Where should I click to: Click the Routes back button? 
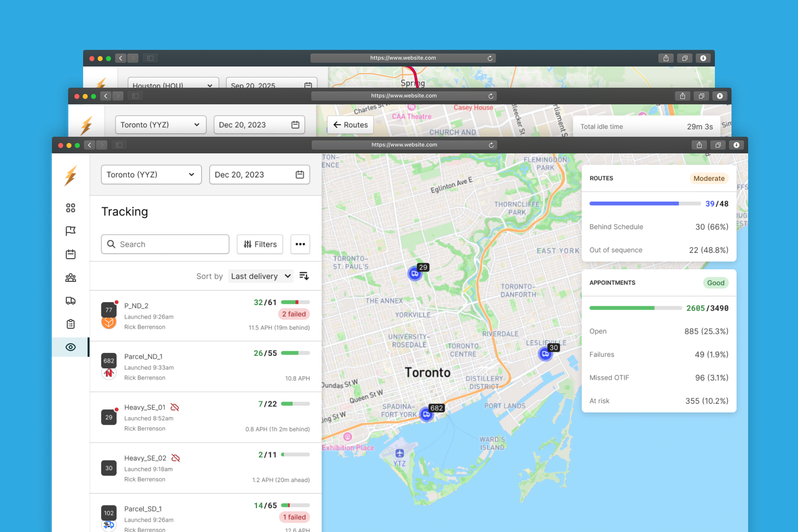click(350, 125)
